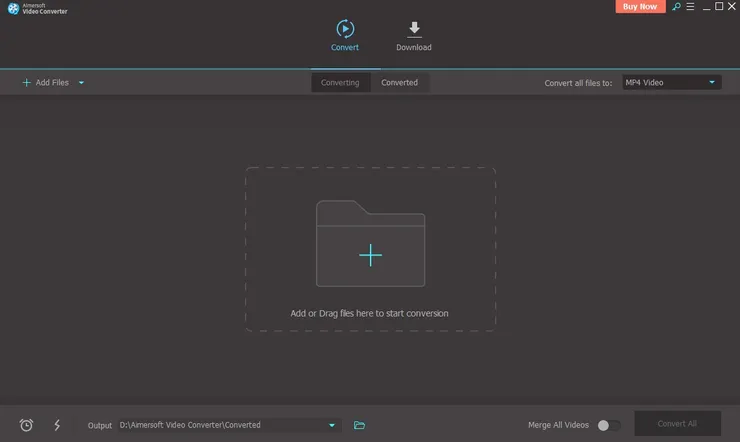The image size is (740, 442).
Task: Open the alarm clock scheduler icon
Action: [26, 425]
